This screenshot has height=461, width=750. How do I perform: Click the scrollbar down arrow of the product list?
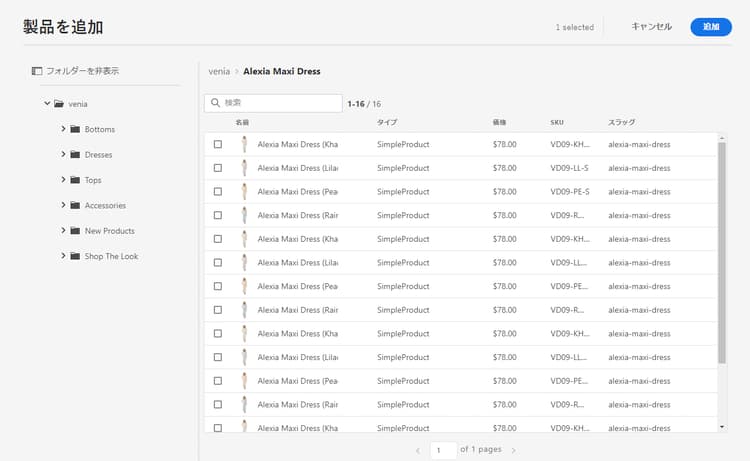click(x=722, y=427)
